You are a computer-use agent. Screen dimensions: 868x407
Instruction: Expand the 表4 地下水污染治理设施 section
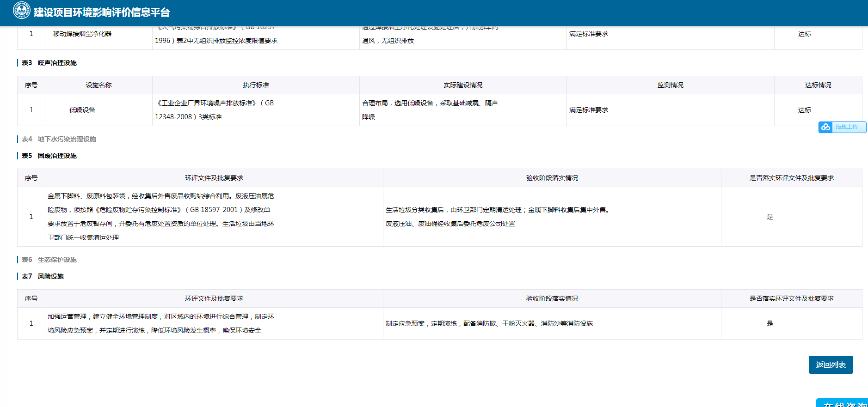point(59,139)
